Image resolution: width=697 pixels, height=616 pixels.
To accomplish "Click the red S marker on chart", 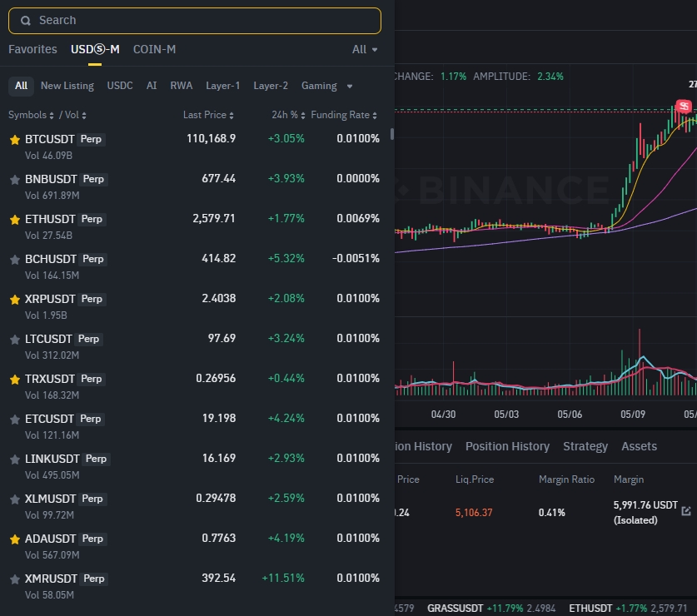I will (684, 106).
